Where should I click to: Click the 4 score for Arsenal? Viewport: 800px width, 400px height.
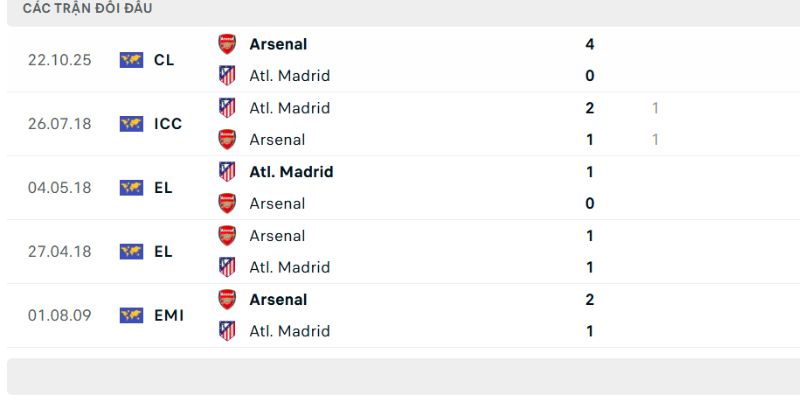click(590, 44)
